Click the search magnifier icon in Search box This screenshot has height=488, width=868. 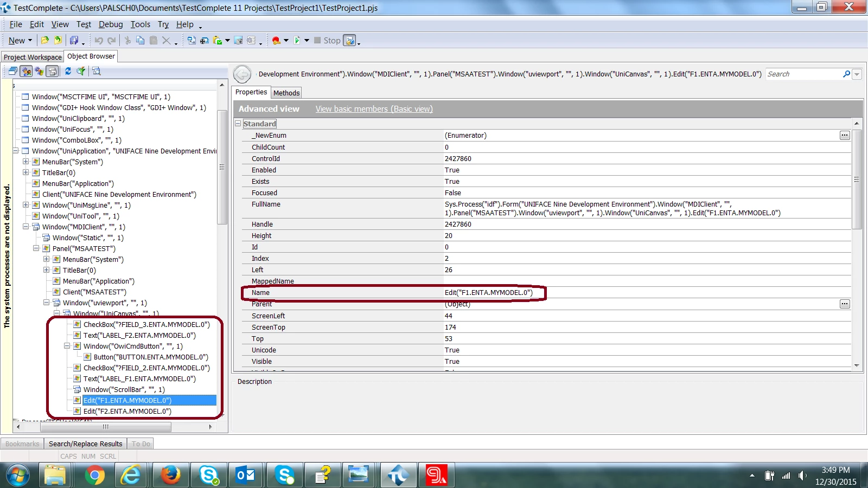point(846,74)
